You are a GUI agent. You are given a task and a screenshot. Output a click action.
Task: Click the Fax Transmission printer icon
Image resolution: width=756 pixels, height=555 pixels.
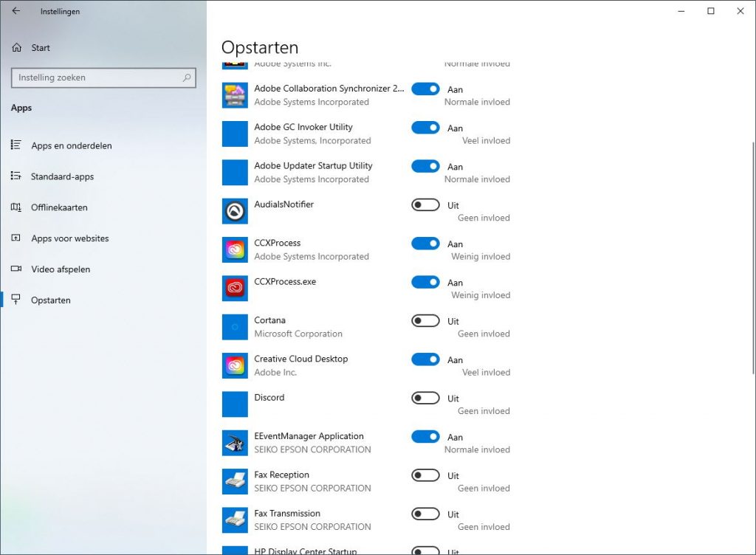tap(235, 519)
